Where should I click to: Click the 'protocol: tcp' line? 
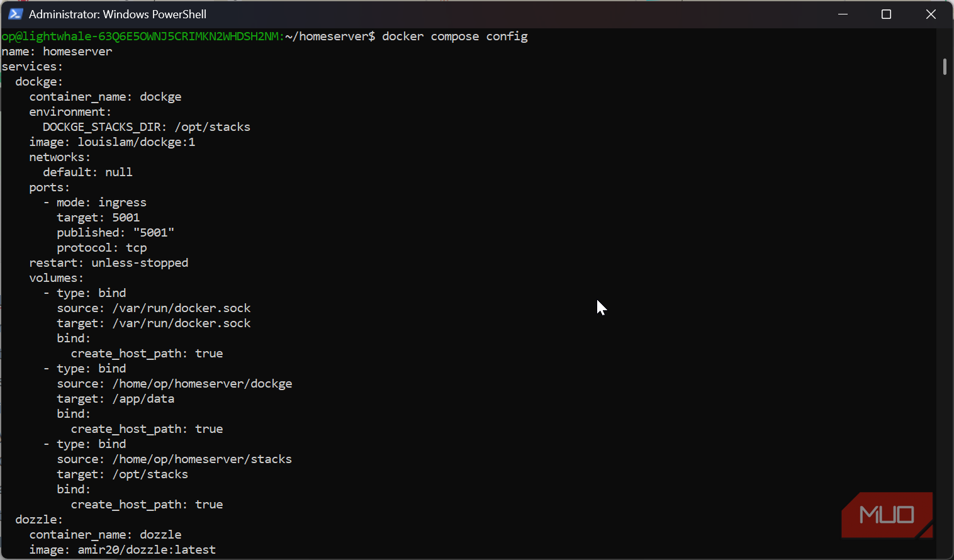pyautogui.click(x=101, y=248)
